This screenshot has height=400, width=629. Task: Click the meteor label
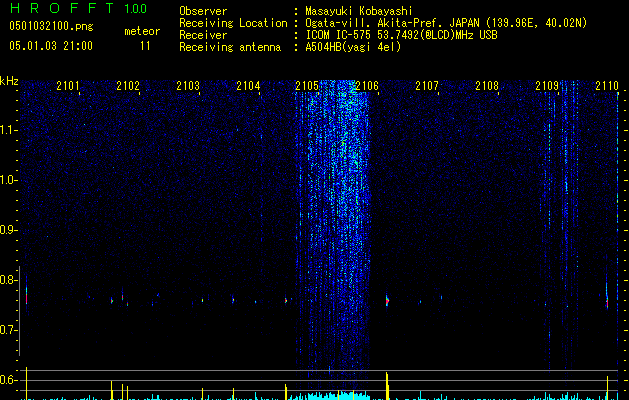pos(142,31)
